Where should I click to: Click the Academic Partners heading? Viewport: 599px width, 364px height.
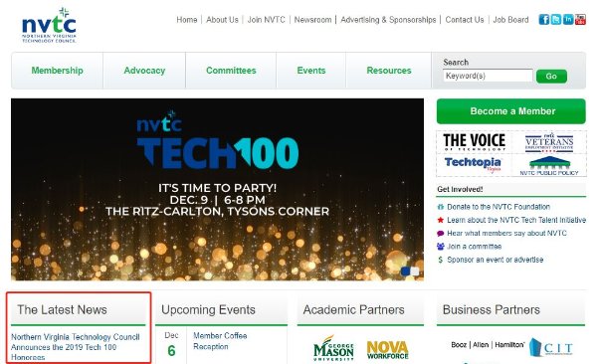coord(353,309)
